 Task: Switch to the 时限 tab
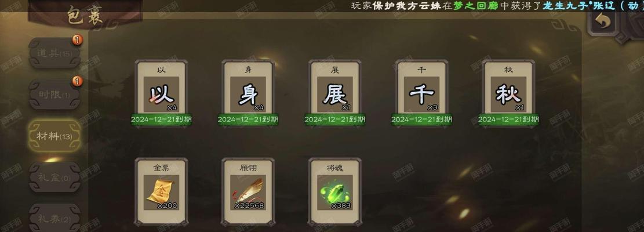pos(54,95)
